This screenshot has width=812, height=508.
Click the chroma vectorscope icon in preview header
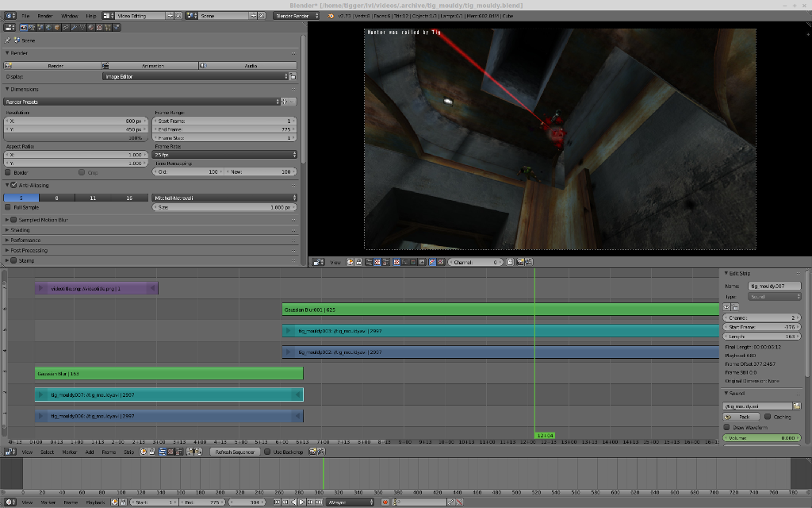(413, 262)
